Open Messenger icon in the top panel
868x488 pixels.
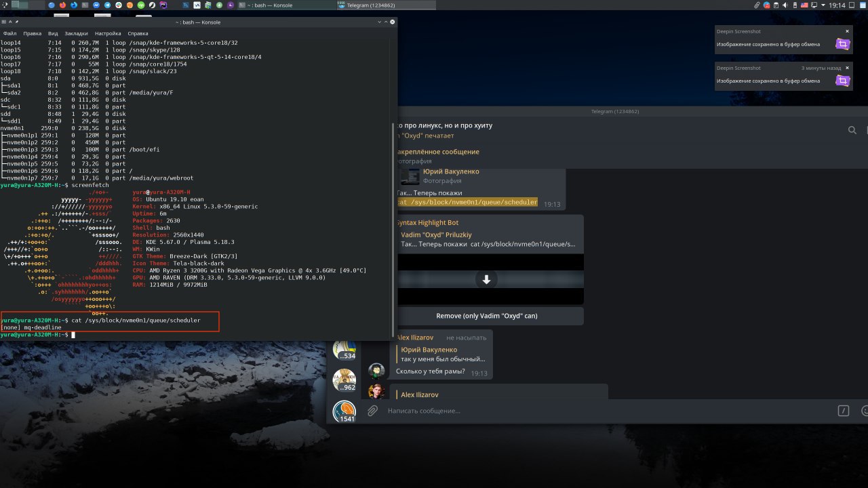click(x=96, y=5)
